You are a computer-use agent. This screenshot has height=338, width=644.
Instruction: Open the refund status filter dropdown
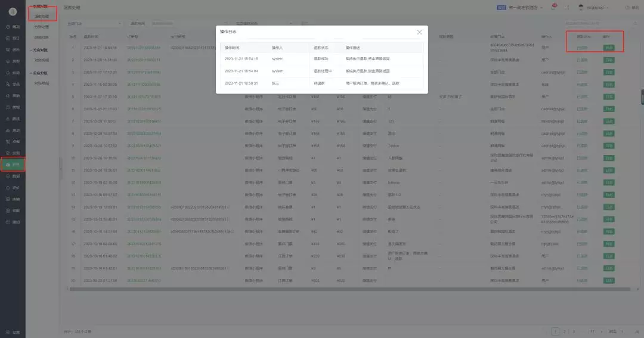point(264,23)
